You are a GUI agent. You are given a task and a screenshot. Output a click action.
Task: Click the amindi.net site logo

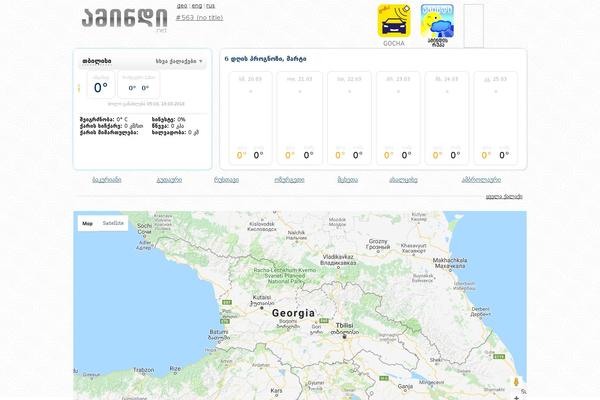[124, 19]
